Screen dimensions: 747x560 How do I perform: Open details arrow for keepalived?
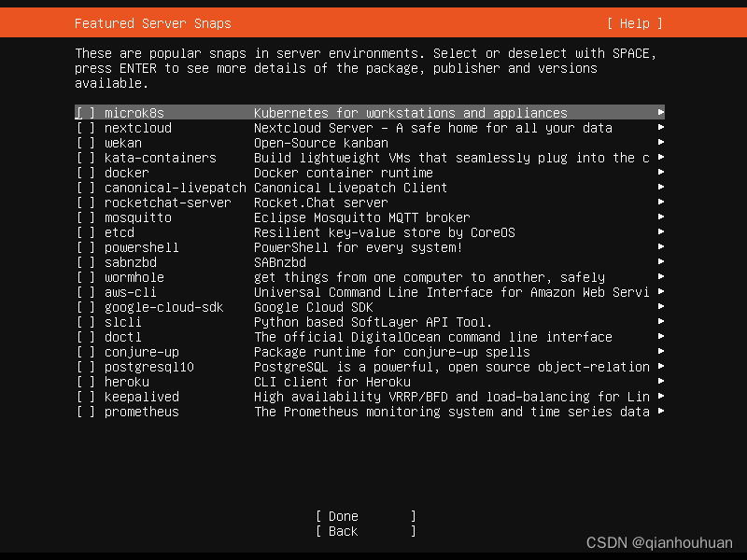(x=661, y=396)
